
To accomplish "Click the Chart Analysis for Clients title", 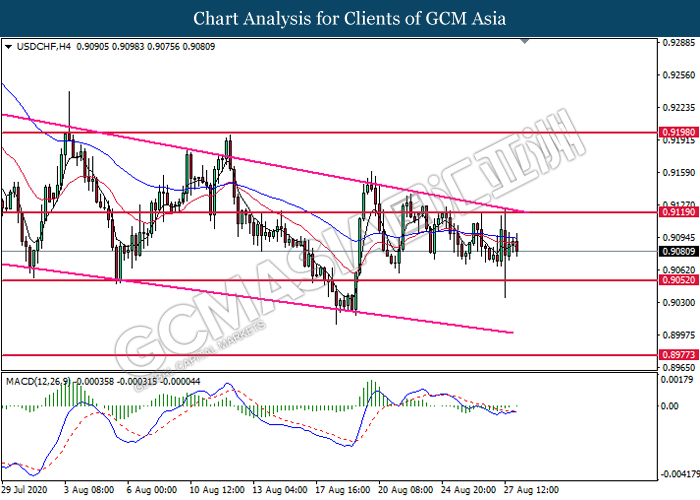I will (350, 18).
